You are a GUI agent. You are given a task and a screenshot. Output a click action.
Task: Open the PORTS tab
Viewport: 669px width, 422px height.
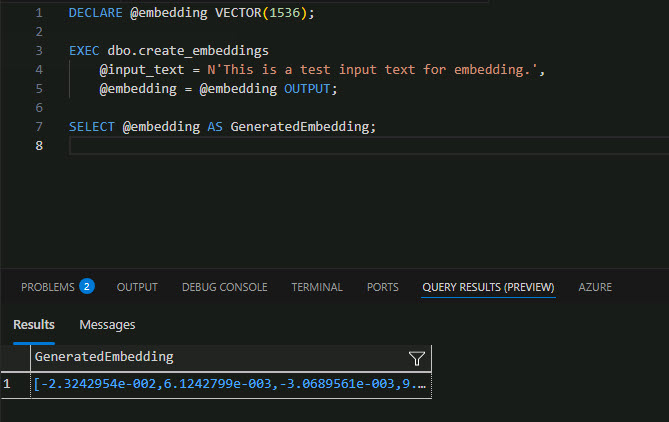point(383,287)
